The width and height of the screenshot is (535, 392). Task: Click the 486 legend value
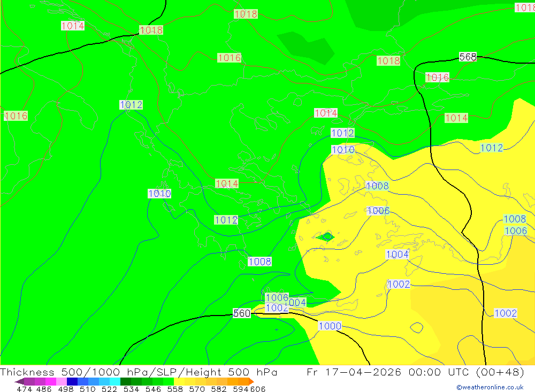click(x=44, y=389)
